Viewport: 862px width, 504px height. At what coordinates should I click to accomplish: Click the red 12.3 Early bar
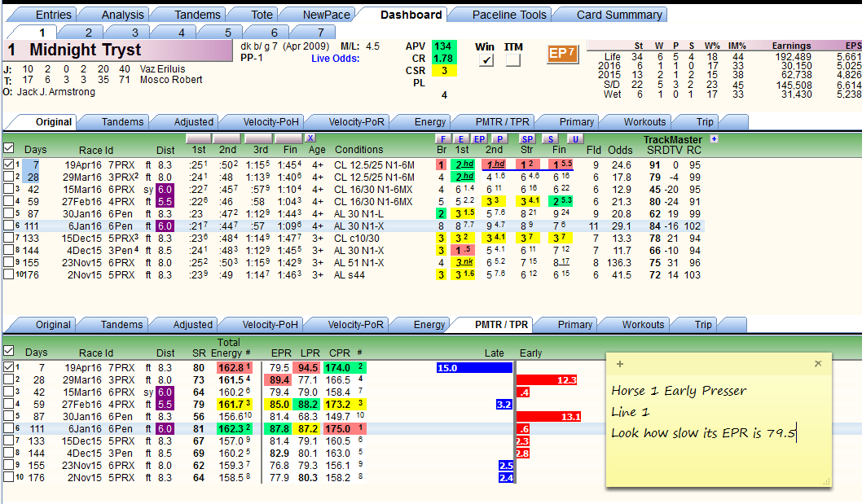point(547,379)
